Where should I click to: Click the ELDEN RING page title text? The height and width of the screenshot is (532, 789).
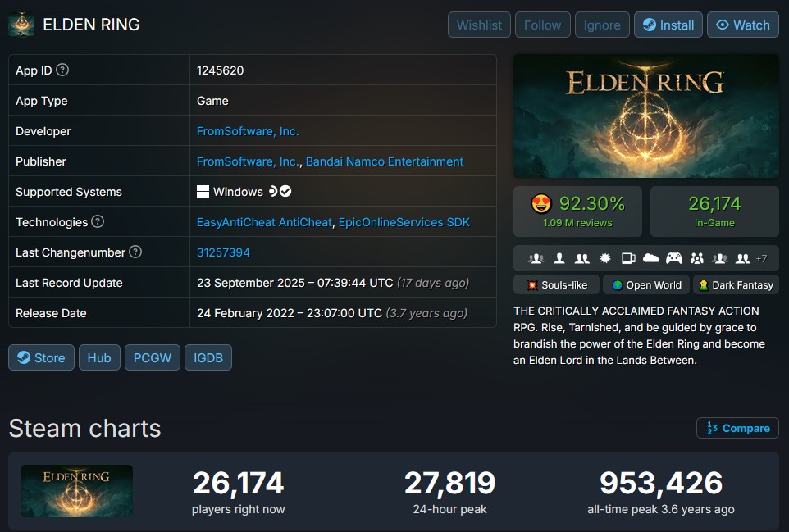tap(91, 24)
